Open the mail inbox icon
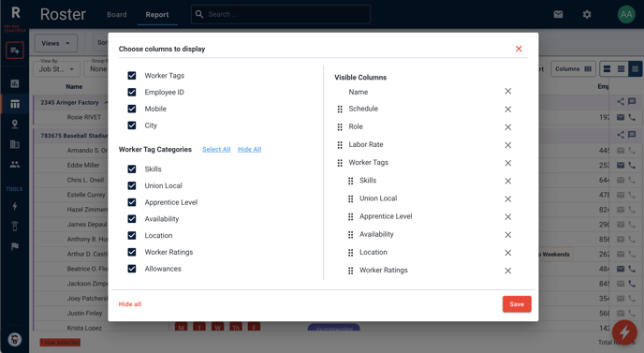This screenshot has width=644, height=353. (558, 14)
